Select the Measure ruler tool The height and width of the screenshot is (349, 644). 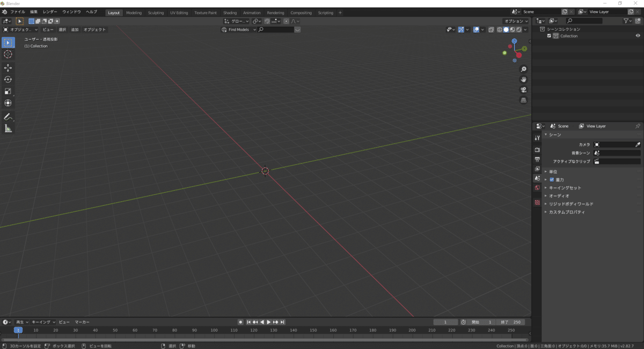coord(8,128)
